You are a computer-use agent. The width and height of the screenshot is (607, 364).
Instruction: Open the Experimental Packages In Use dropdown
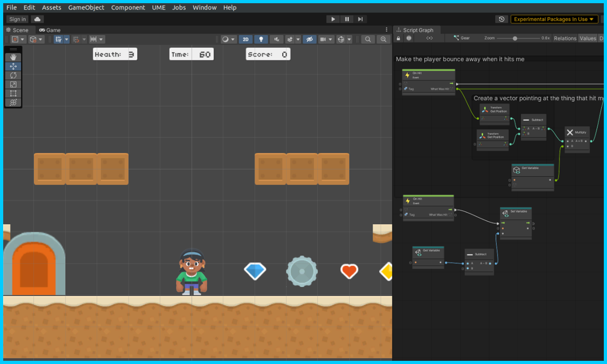(554, 19)
